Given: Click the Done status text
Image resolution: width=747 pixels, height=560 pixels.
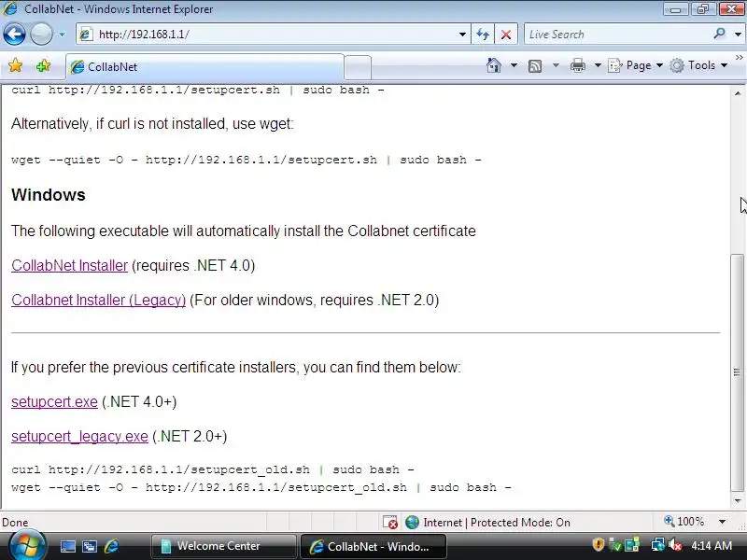Looking at the screenshot, I should coord(15,523).
